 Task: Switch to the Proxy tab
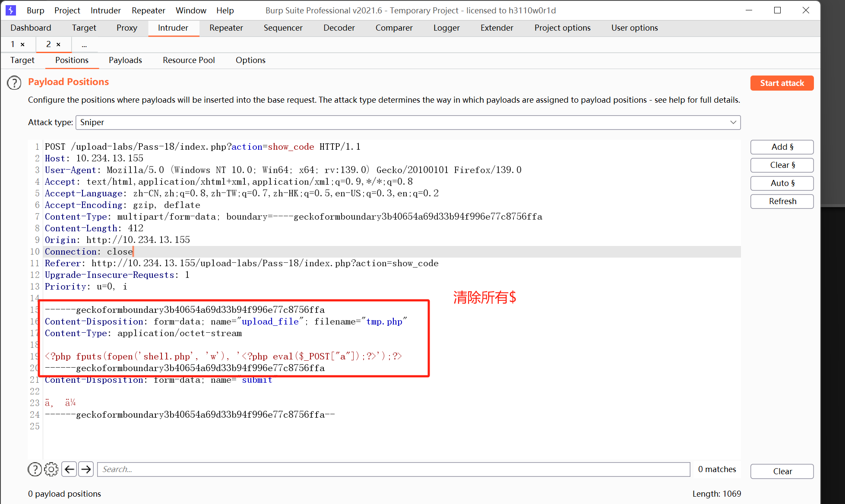pyautogui.click(x=127, y=28)
